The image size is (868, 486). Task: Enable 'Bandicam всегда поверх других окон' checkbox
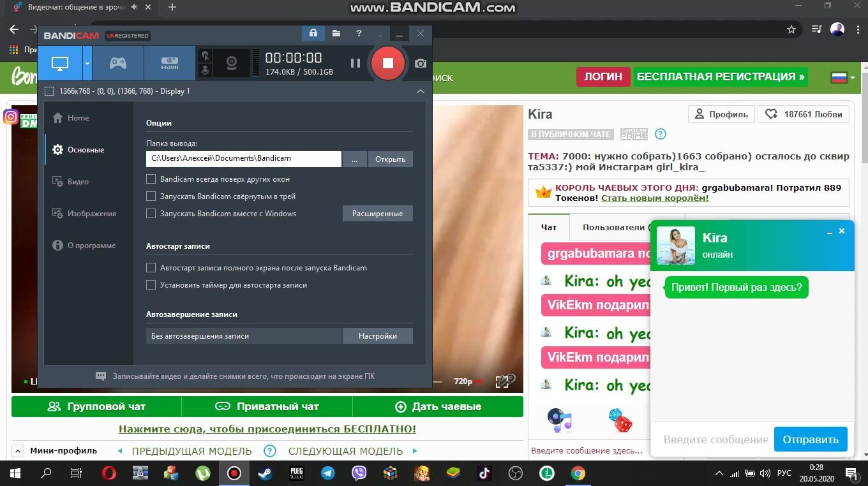151,179
